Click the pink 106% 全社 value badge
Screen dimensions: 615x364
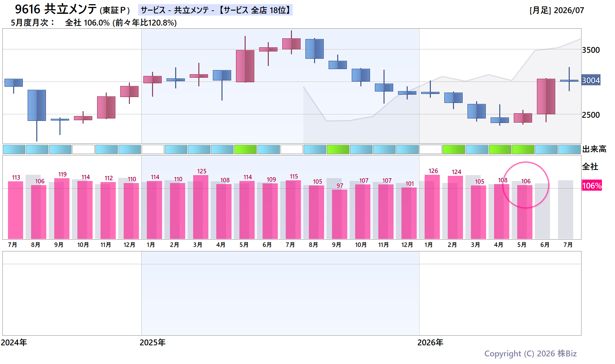(592, 185)
